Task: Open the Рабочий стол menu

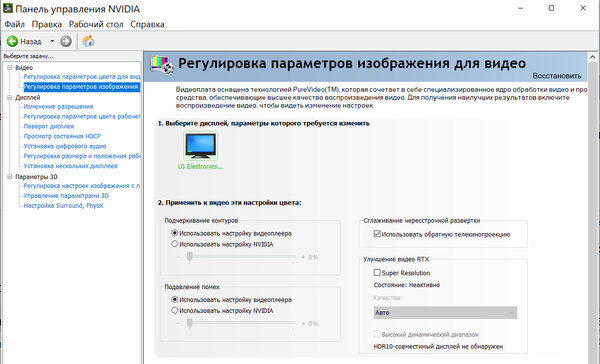Action: [x=96, y=24]
